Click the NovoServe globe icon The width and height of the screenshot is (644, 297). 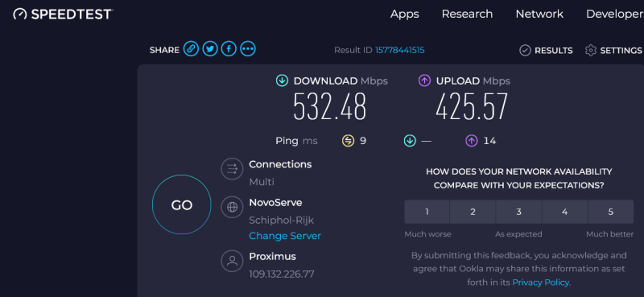point(232,207)
